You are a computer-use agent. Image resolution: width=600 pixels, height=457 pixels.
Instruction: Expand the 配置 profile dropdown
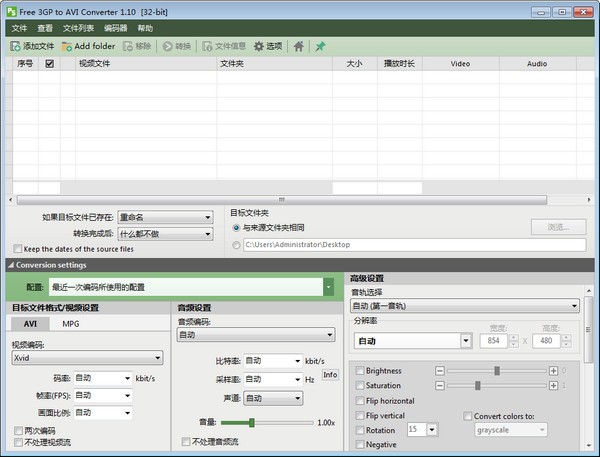328,287
